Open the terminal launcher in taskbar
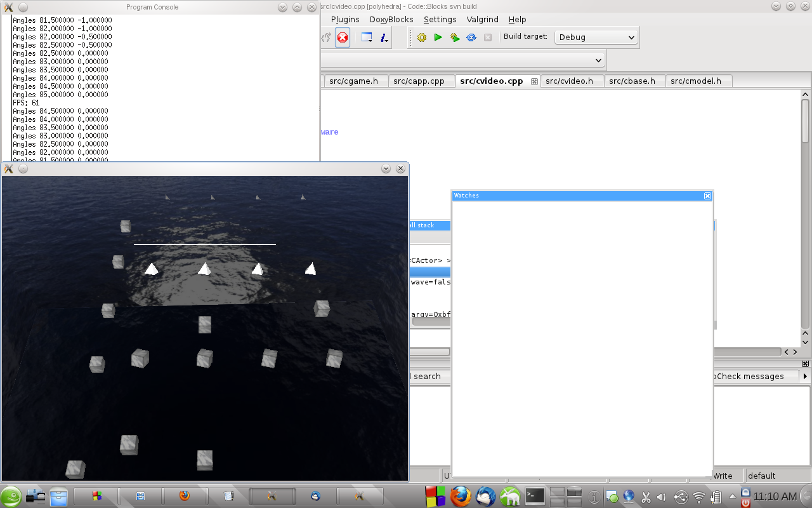This screenshot has width=812, height=508. [535, 497]
